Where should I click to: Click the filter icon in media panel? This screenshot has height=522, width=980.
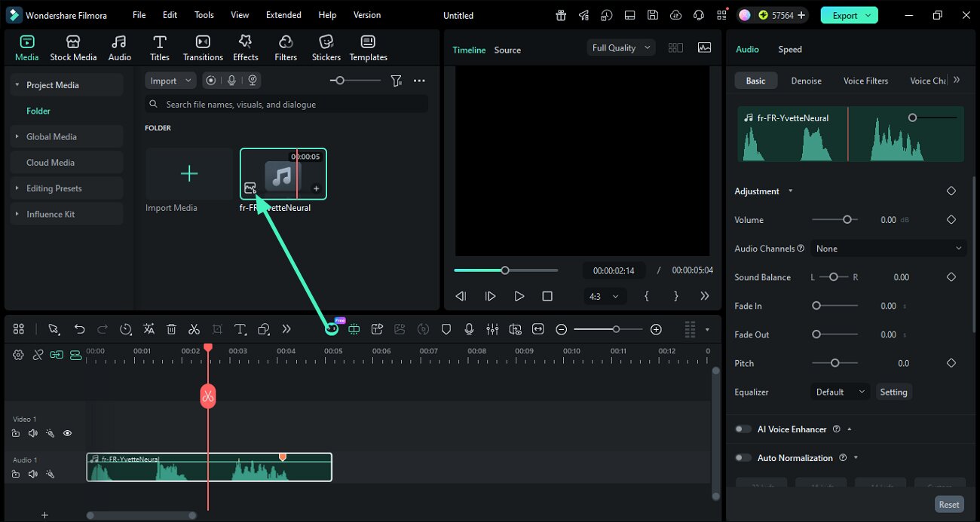[396, 81]
